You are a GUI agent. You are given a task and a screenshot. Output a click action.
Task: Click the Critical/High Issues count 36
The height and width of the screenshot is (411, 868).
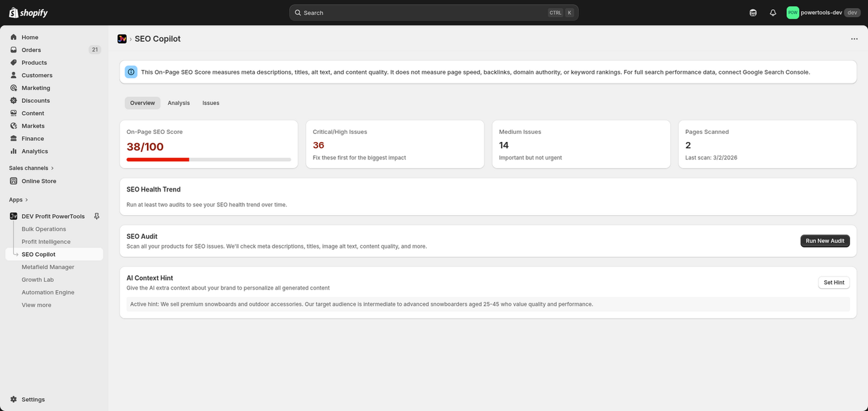point(319,145)
